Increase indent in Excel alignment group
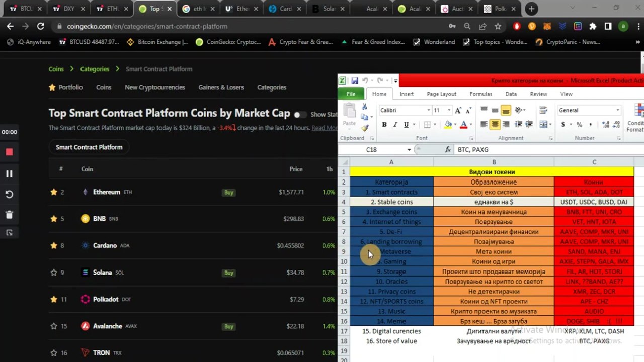The height and width of the screenshot is (362, 644). click(528, 124)
